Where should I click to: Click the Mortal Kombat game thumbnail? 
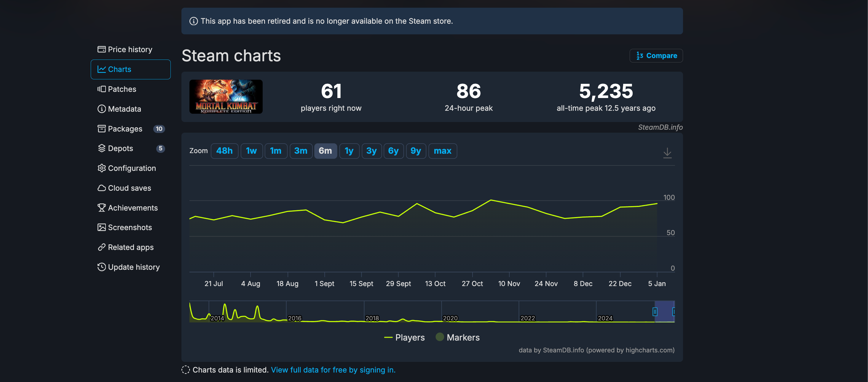[x=226, y=97]
